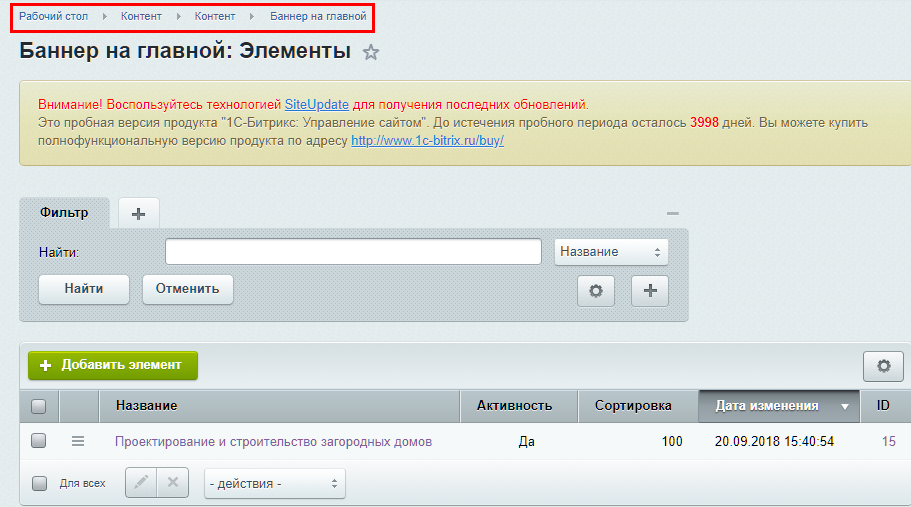Image resolution: width=911 pixels, height=507 pixels.
Task: Click plus icon to add filter field
Action: tap(650, 290)
